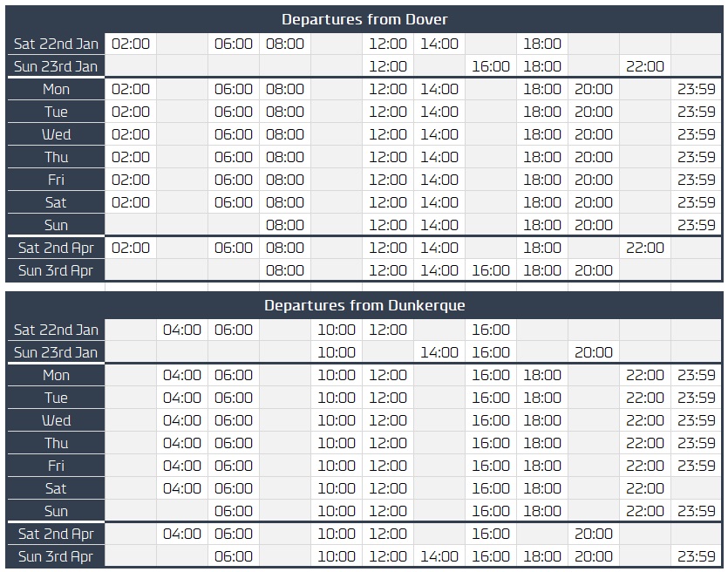728x572 pixels.
Task: Pick the 02:00 Dover sailing on Sat 22nd Jan
Action: point(131,44)
